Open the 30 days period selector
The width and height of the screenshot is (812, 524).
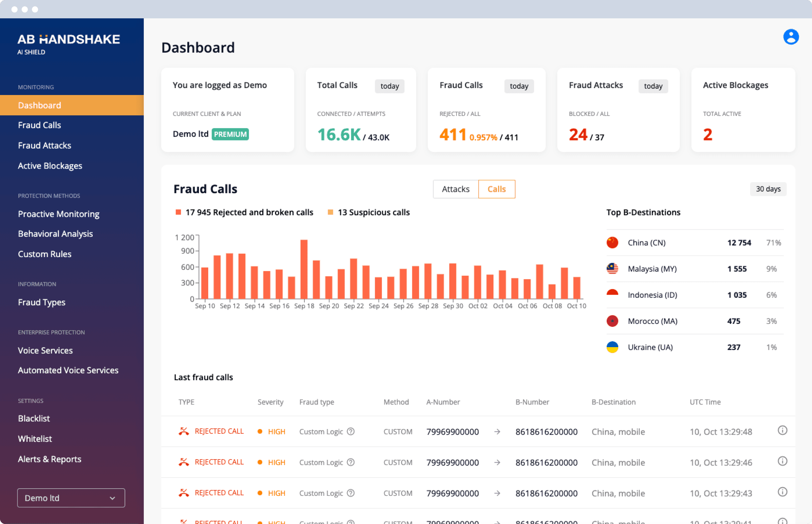768,189
